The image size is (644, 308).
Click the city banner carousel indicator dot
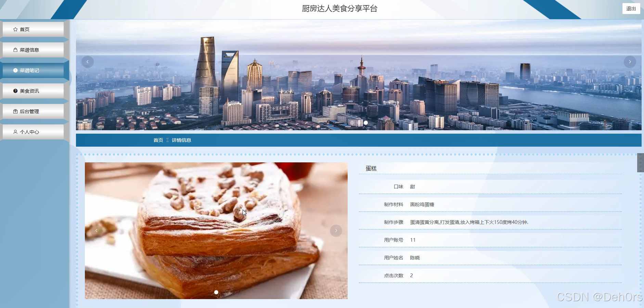pyautogui.click(x=365, y=123)
